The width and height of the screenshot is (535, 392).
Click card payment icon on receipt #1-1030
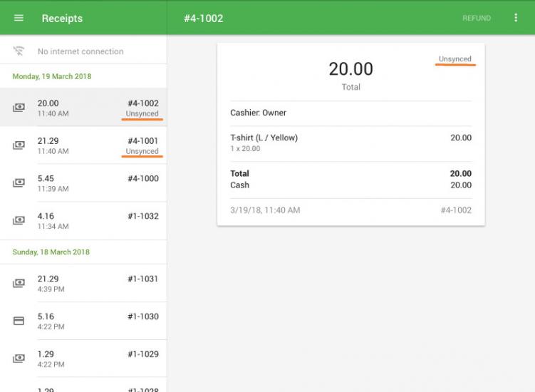(x=19, y=321)
